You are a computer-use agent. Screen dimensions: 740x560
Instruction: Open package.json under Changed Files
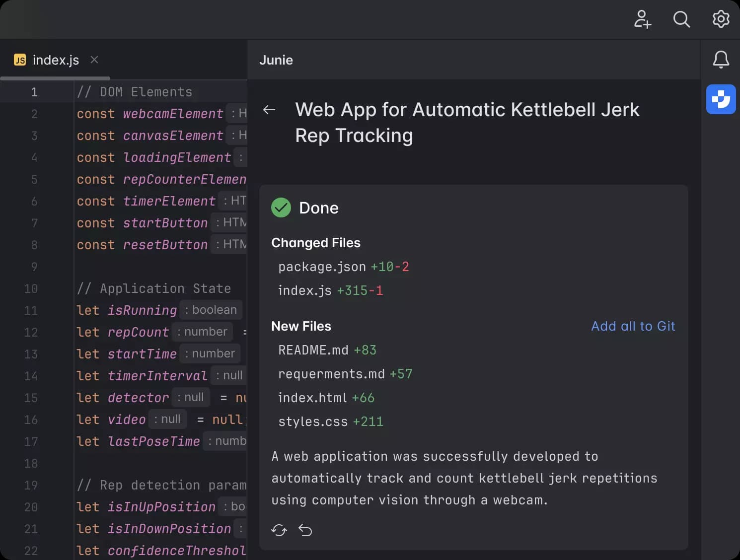322,267
